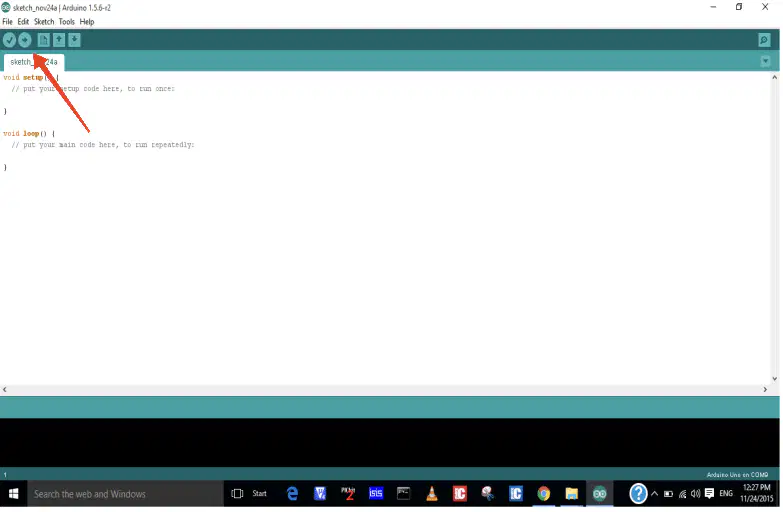Launch Google Chrome from the taskbar
The width and height of the screenshot is (783, 512).
[544, 494]
